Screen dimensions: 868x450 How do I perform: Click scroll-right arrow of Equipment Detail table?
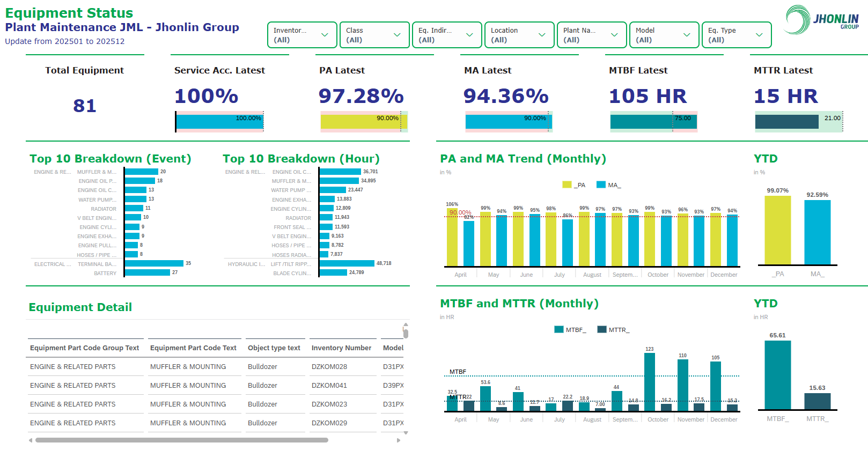tap(398, 440)
